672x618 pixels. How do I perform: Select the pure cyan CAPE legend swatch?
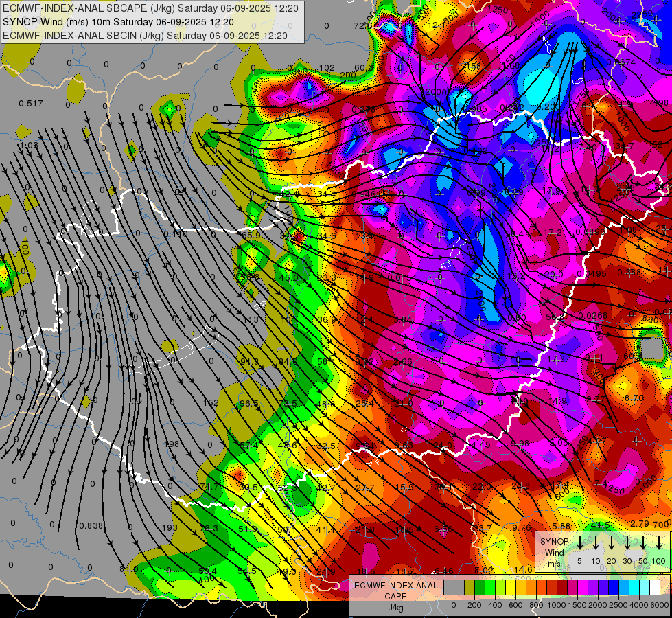tap(634, 588)
